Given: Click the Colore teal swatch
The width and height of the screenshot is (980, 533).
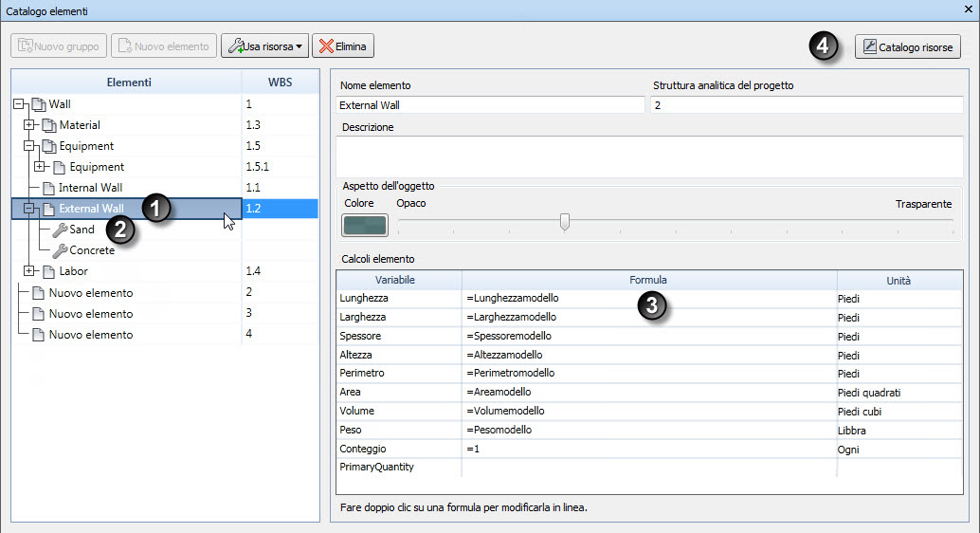Looking at the screenshot, I should (364, 225).
